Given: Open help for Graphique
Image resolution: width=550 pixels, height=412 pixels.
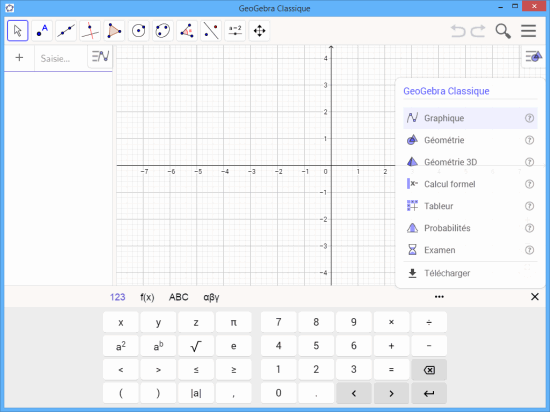Looking at the screenshot, I should 529,118.
